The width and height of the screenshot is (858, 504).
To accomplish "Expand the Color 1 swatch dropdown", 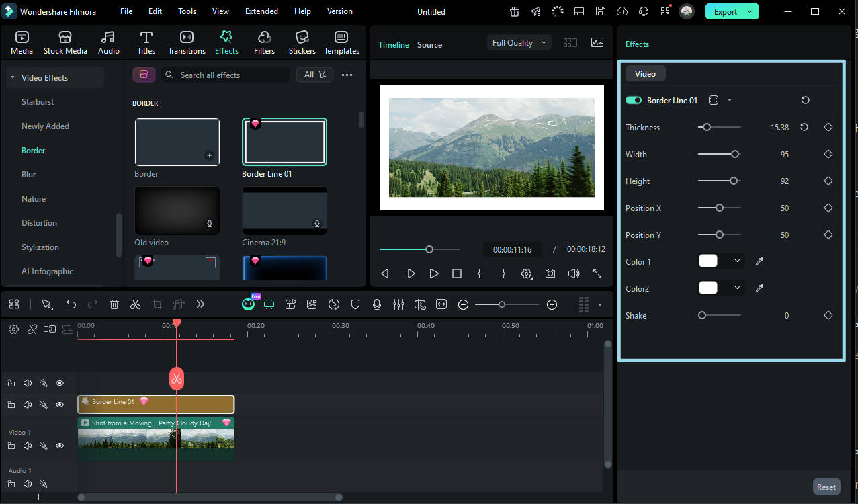I will (x=736, y=261).
